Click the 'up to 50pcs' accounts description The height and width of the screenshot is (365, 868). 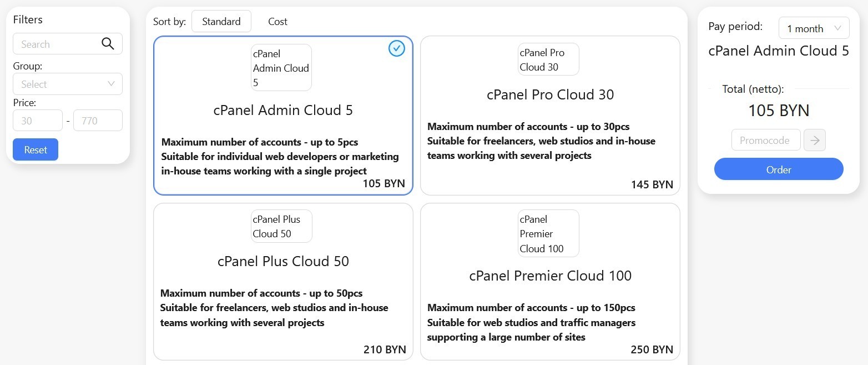pos(261,293)
